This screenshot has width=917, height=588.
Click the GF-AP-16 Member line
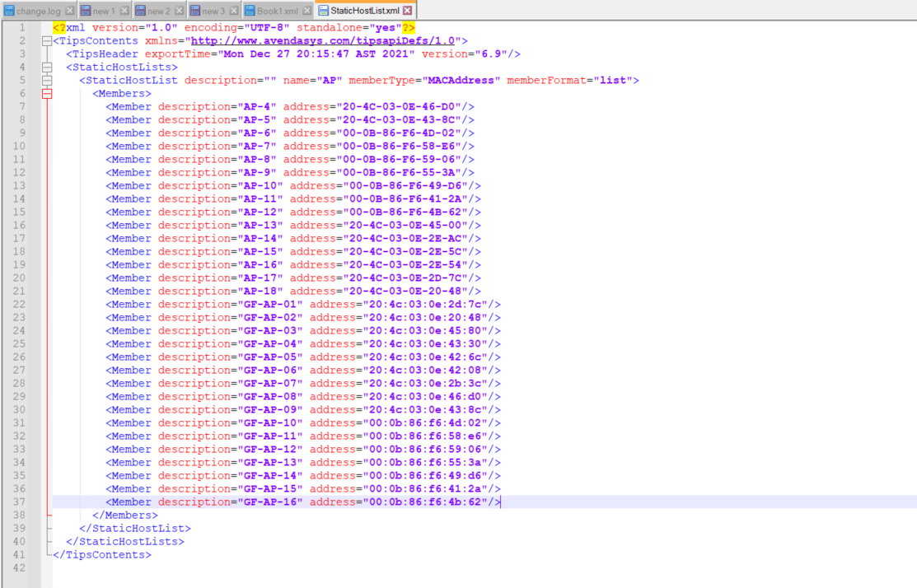[x=302, y=502]
